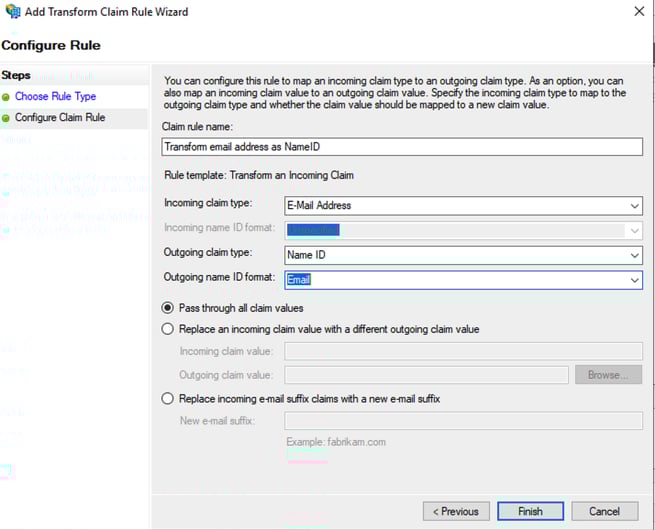Click the New e-mail suffix field

tap(463, 421)
